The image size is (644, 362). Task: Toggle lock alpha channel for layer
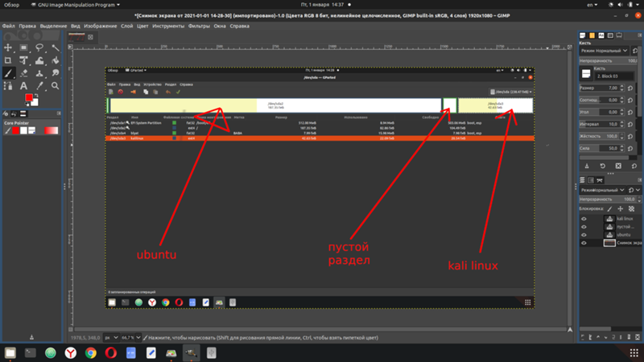coord(632,209)
